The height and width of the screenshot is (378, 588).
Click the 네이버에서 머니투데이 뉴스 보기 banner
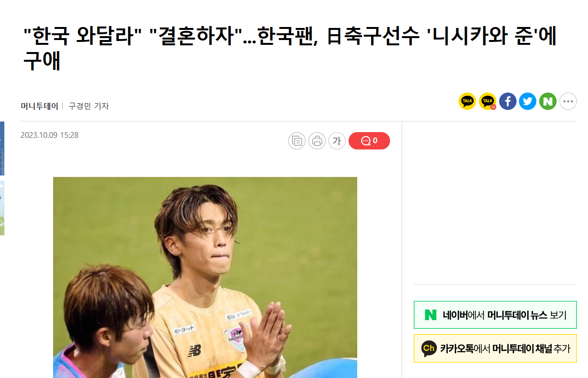495,315
